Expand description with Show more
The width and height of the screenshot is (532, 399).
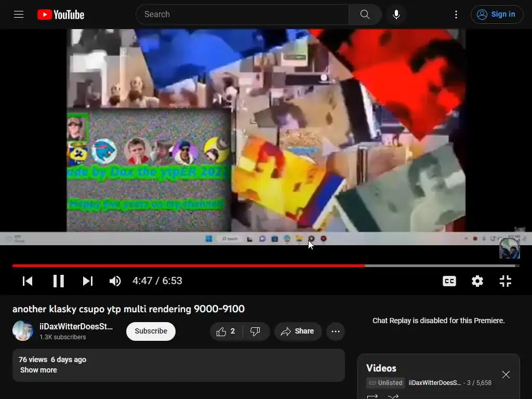38,370
